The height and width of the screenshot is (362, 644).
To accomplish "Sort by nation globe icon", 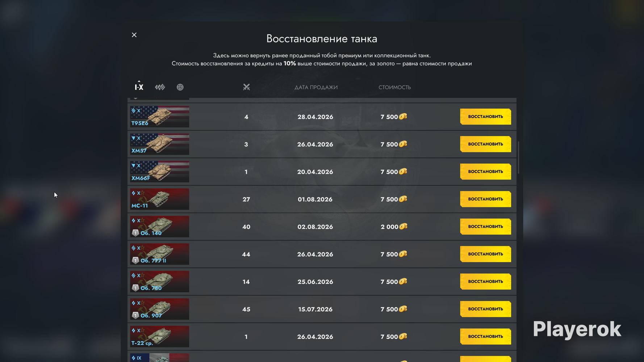I will pyautogui.click(x=180, y=87).
